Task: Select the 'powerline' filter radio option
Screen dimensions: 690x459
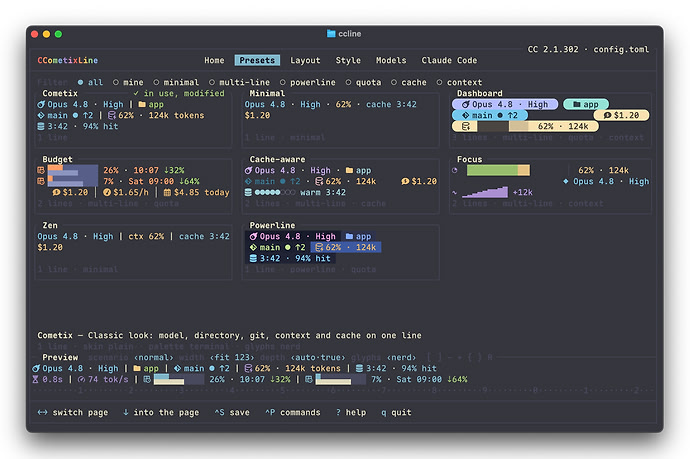Action: point(308,82)
